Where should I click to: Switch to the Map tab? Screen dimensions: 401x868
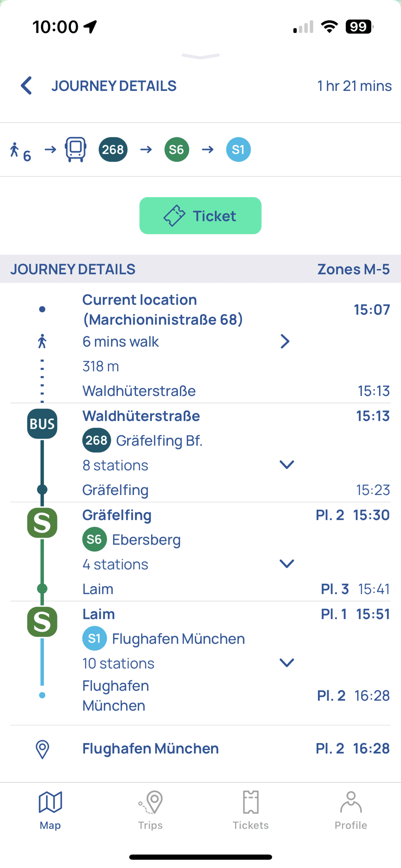[50, 810]
